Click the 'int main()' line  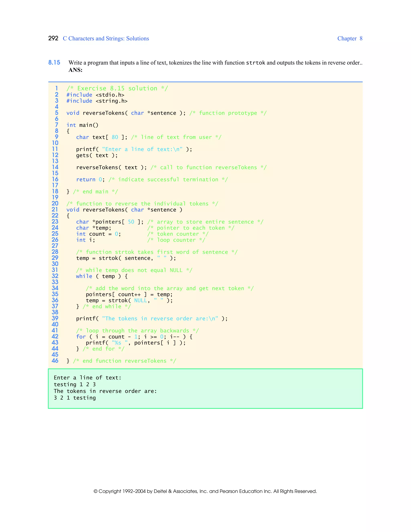(x=82, y=125)
